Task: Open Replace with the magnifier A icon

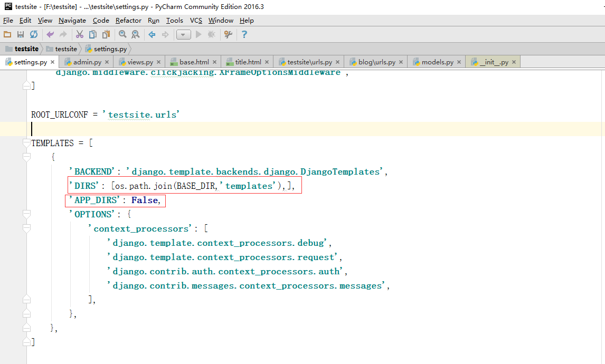Action: click(x=136, y=34)
